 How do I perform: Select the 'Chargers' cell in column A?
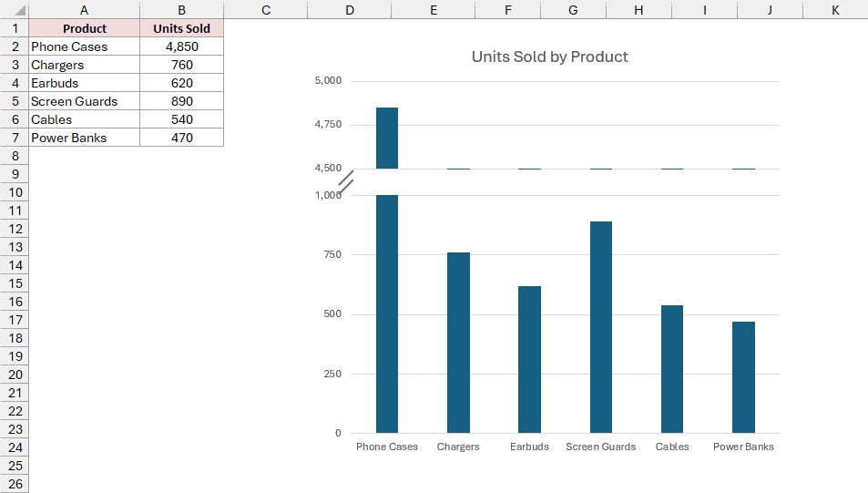(x=84, y=65)
